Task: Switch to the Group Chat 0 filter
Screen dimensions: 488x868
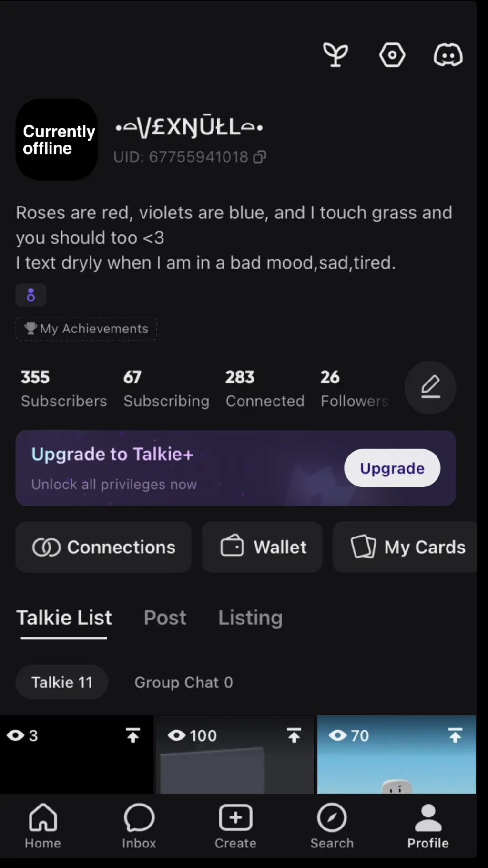Action: click(x=183, y=682)
